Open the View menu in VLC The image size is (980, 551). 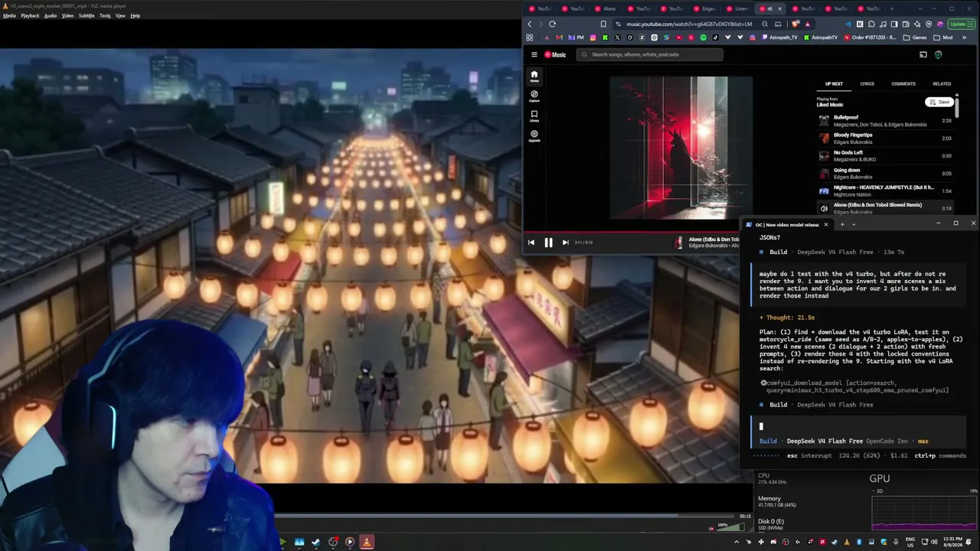[120, 15]
